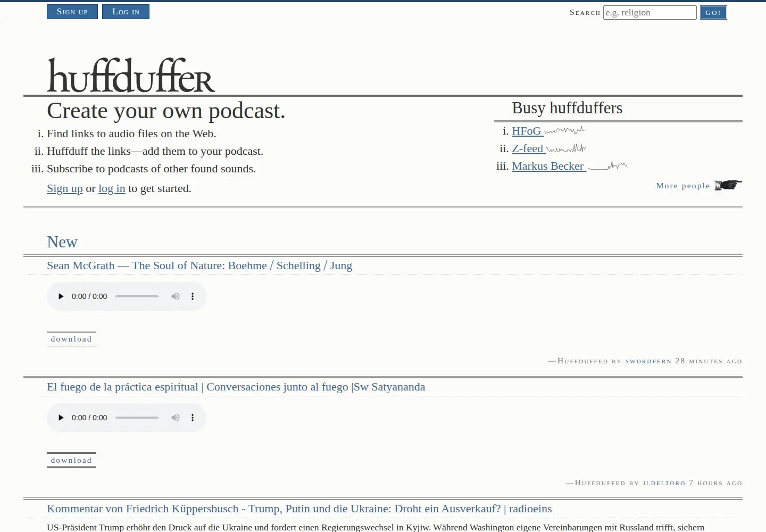Focus the Search input field

[650, 13]
